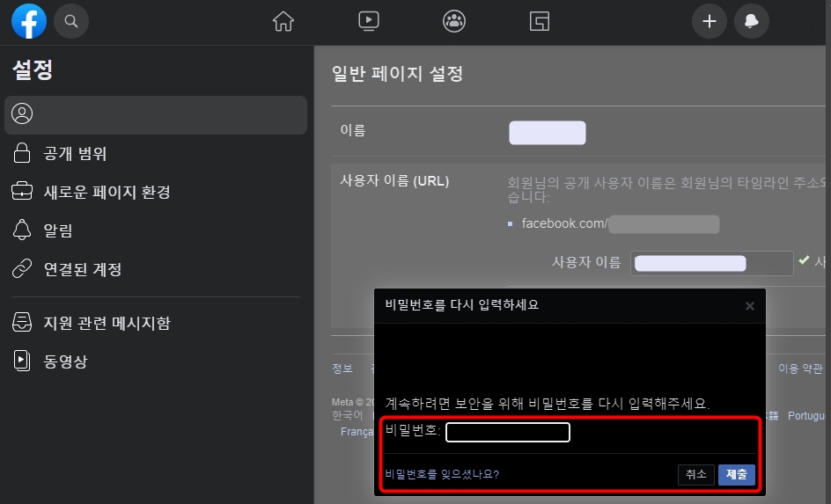Click the 제출 submit button
831x504 pixels.
(x=736, y=474)
